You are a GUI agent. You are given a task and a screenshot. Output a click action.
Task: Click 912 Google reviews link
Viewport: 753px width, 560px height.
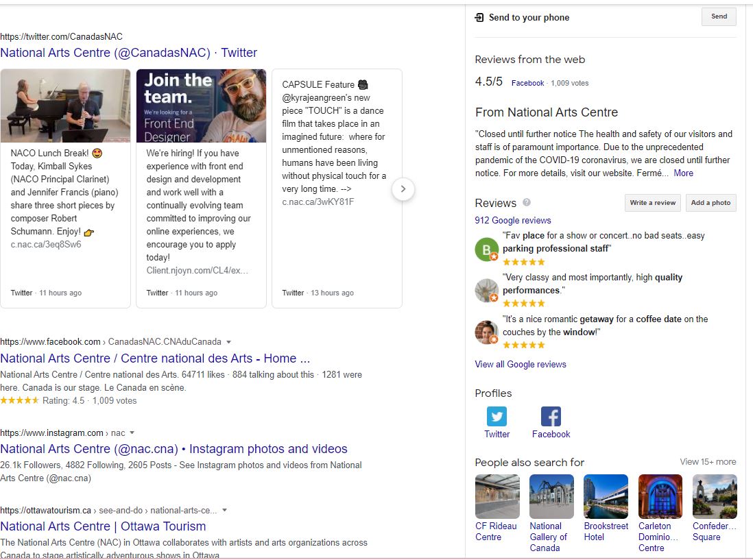512,220
